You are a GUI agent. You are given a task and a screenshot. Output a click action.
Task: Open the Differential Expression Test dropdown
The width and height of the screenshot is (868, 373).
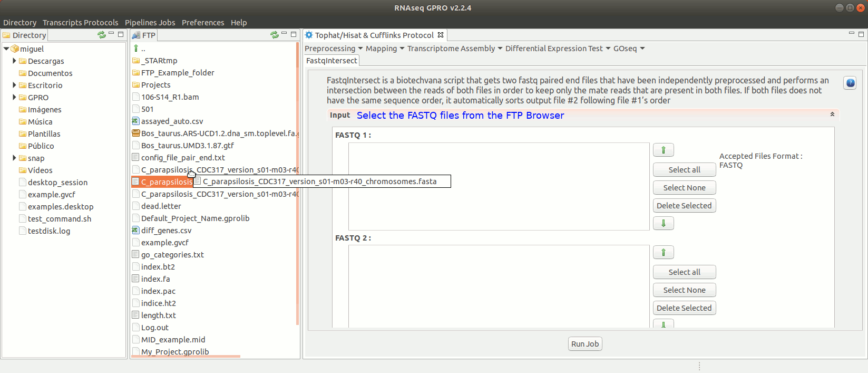click(557, 49)
